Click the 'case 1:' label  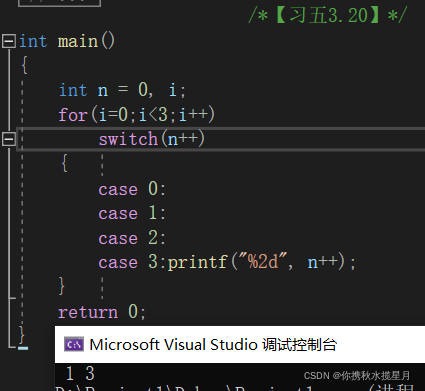(x=132, y=213)
